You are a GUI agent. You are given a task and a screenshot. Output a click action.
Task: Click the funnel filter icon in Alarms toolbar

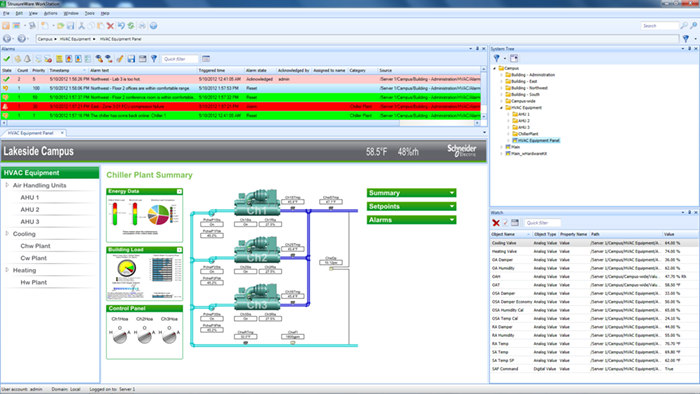154,59
